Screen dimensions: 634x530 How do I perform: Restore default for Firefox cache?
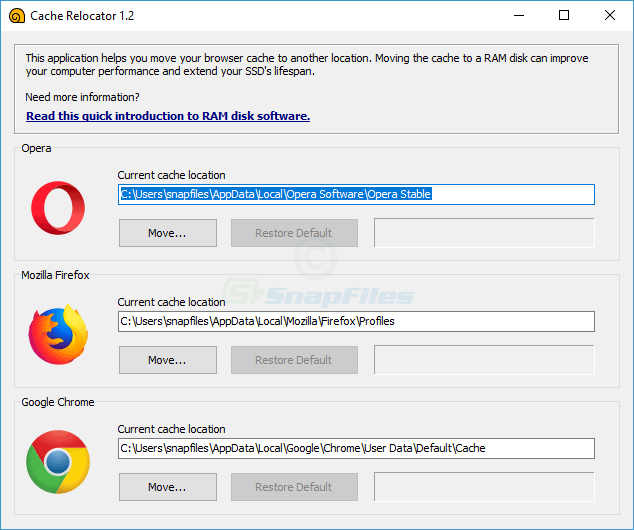coord(294,360)
